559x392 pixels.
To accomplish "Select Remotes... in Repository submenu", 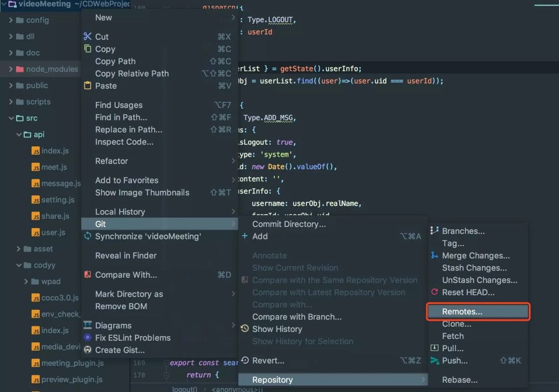I will (478, 311).
